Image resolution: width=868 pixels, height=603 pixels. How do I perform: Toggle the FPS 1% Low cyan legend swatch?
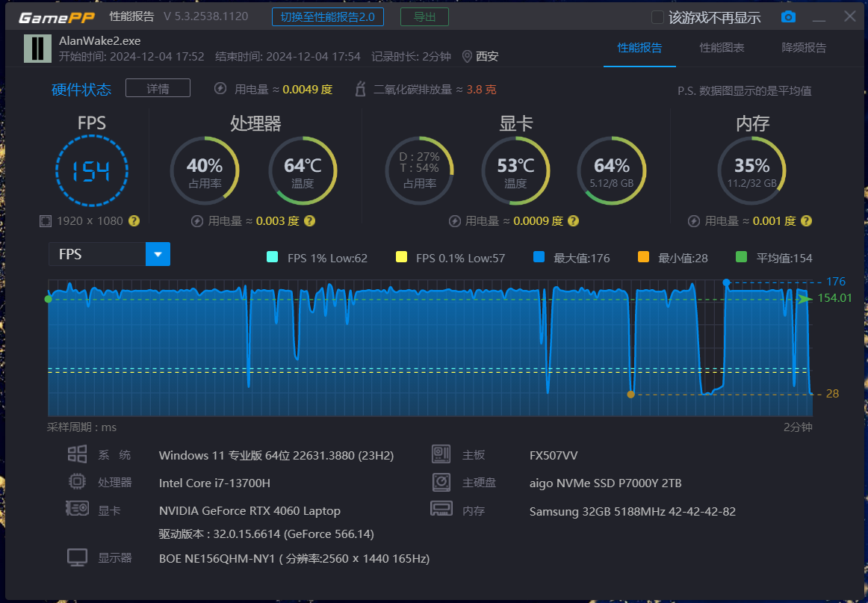[272, 256]
